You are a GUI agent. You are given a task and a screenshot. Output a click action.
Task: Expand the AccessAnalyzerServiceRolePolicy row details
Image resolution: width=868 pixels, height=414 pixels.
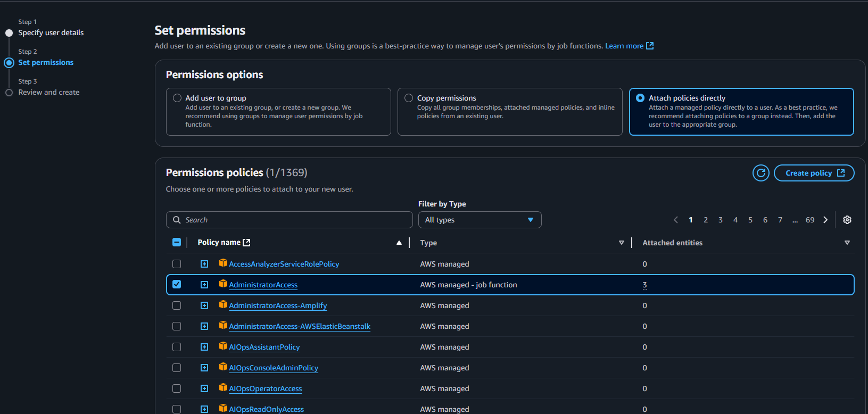click(x=204, y=264)
